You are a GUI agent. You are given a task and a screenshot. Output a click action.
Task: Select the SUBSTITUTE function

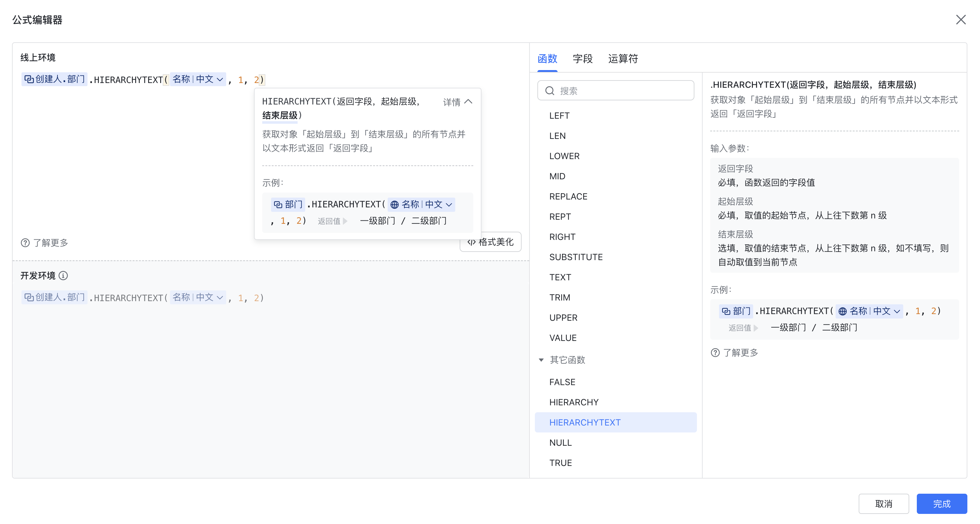pos(615,257)
